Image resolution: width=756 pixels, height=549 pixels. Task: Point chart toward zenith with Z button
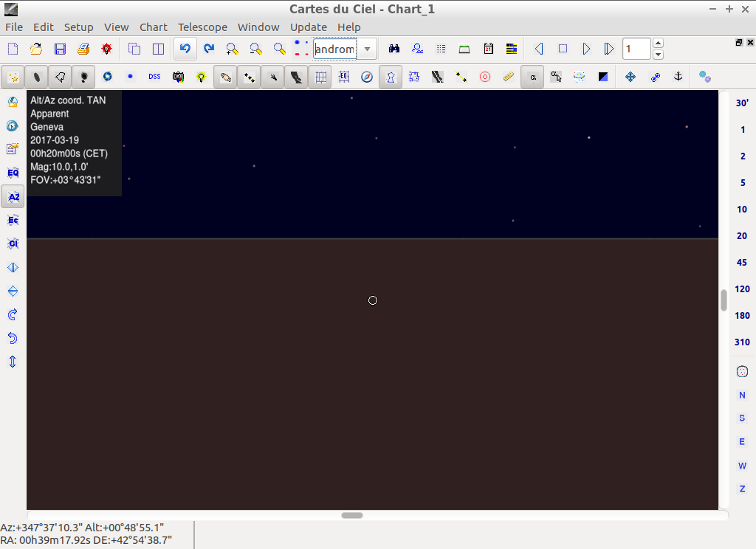tap(742, 488)
